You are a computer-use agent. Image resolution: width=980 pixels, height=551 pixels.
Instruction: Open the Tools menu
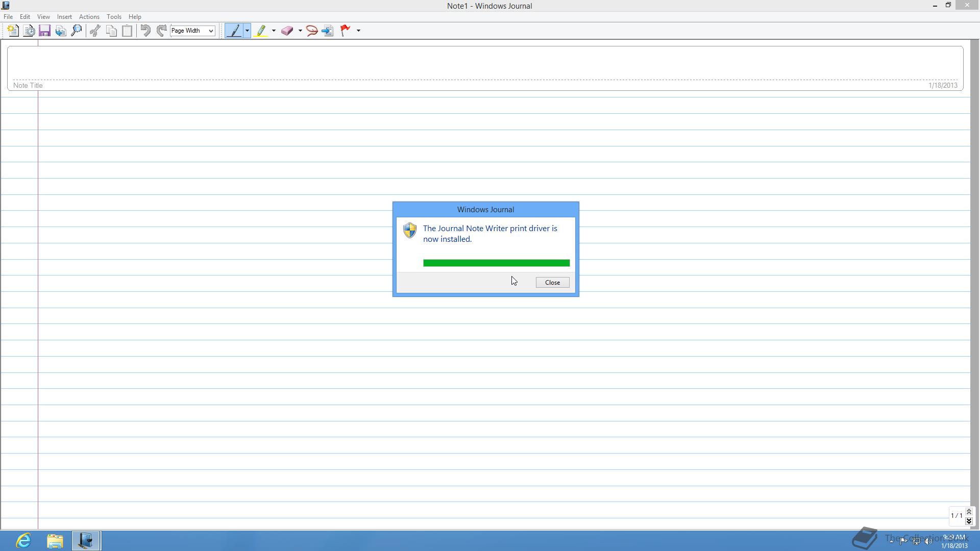click(x=114, y=17)
